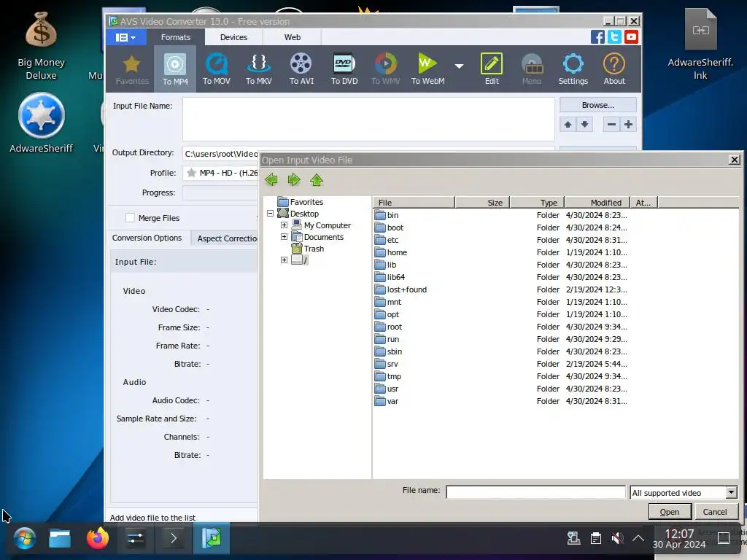Image resolution: width=747 pixels, height=560 pixels.
Task: Open Big Money Deluxe desktop icon
Action: point(41,46)
